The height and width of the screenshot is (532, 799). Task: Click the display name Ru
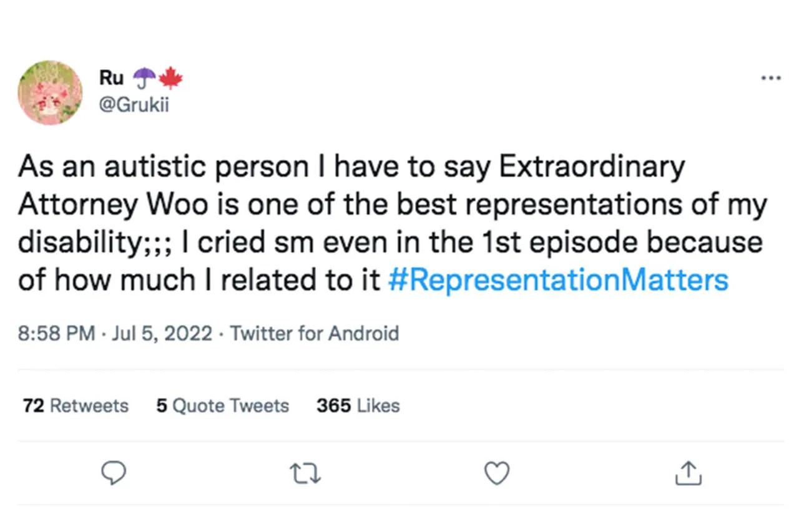[x=111, y=78]
